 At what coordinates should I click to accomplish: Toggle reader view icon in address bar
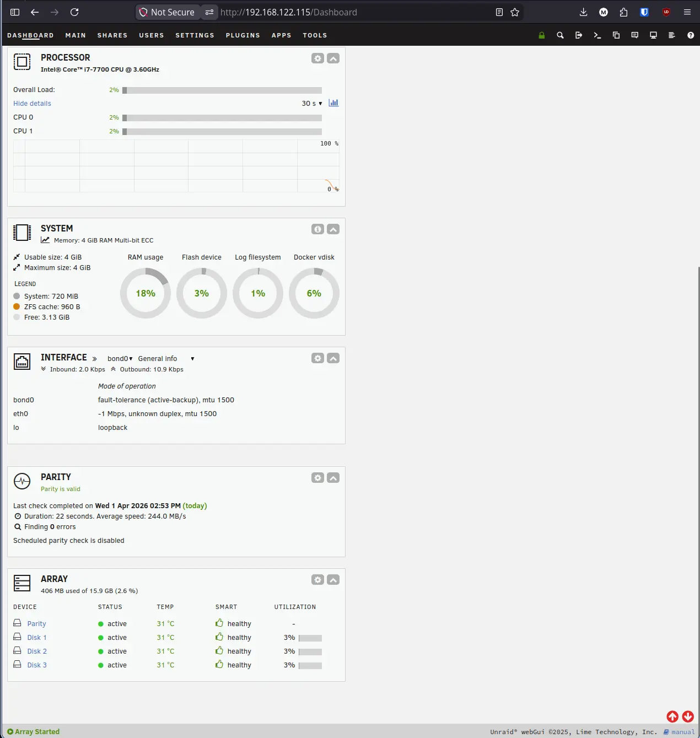[499, 12]
